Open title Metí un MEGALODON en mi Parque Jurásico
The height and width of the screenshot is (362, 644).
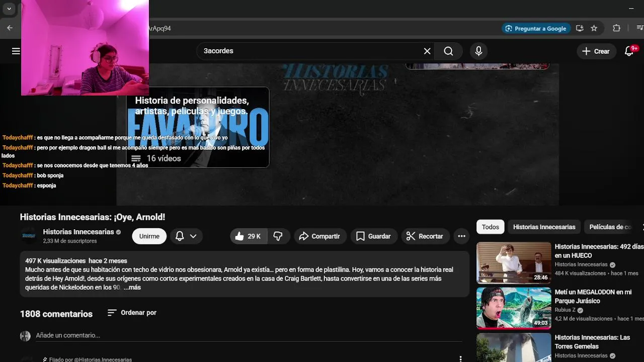click(593, 296)
